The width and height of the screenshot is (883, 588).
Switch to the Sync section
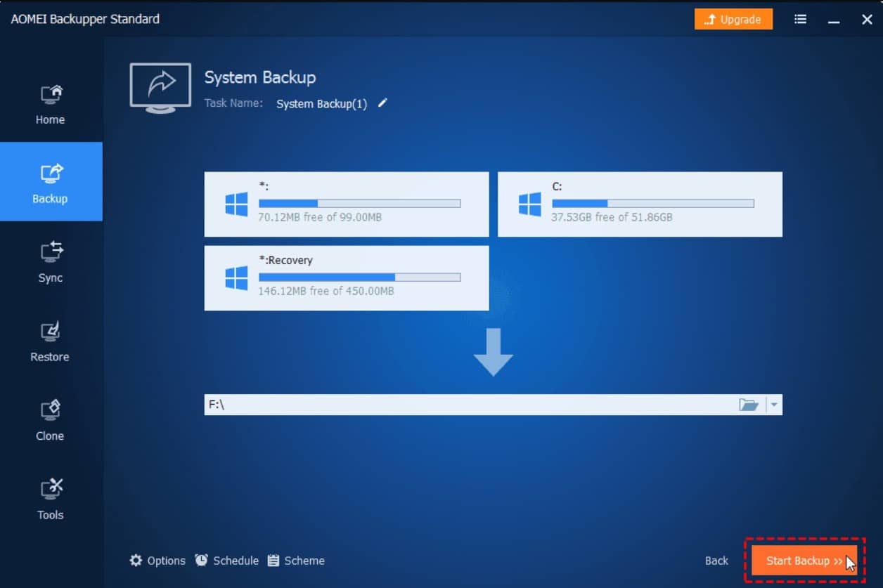click(51, 261)
